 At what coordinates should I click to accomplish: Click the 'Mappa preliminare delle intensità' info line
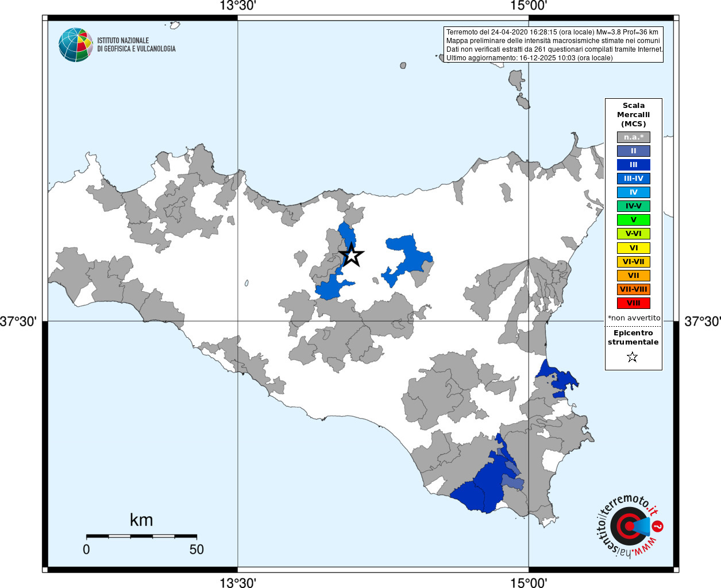pyautogui.click(x=553, y=41)
